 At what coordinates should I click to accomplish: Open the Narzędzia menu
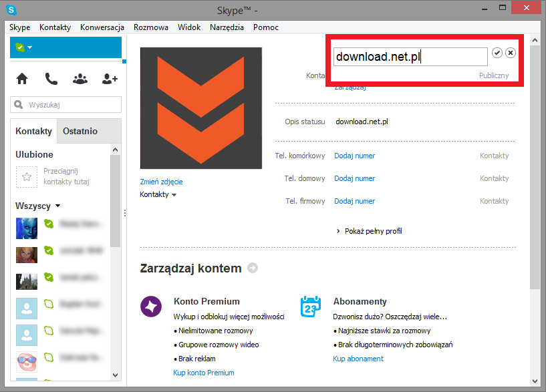coord(227,27)
